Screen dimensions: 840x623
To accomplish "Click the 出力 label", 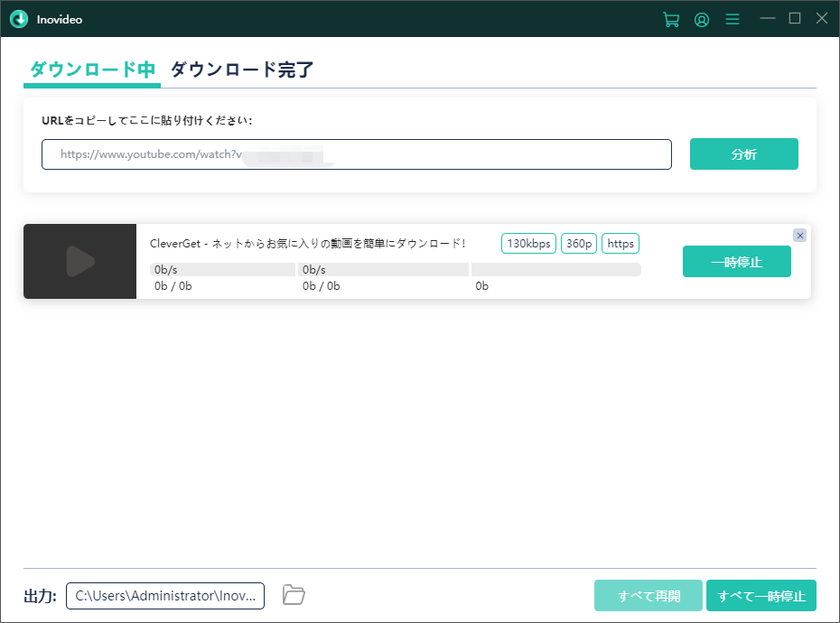I will tap(40, 596).
